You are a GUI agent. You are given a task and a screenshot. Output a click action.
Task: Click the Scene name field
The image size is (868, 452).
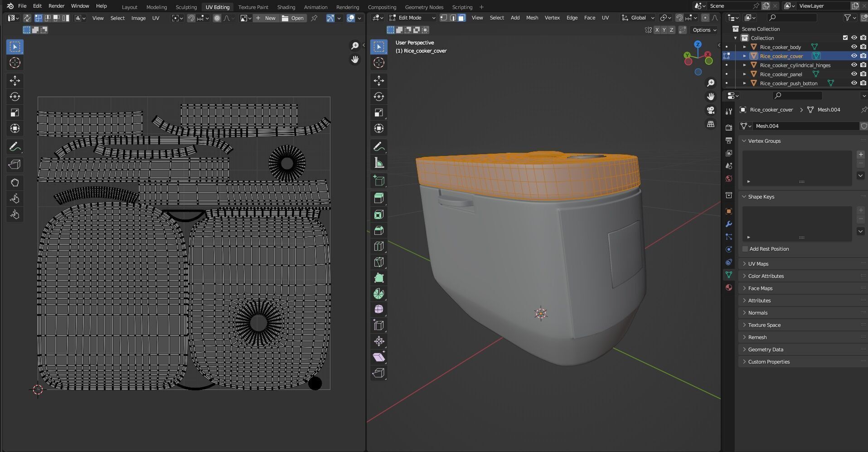pyautogui.click(x=730, y=6)
